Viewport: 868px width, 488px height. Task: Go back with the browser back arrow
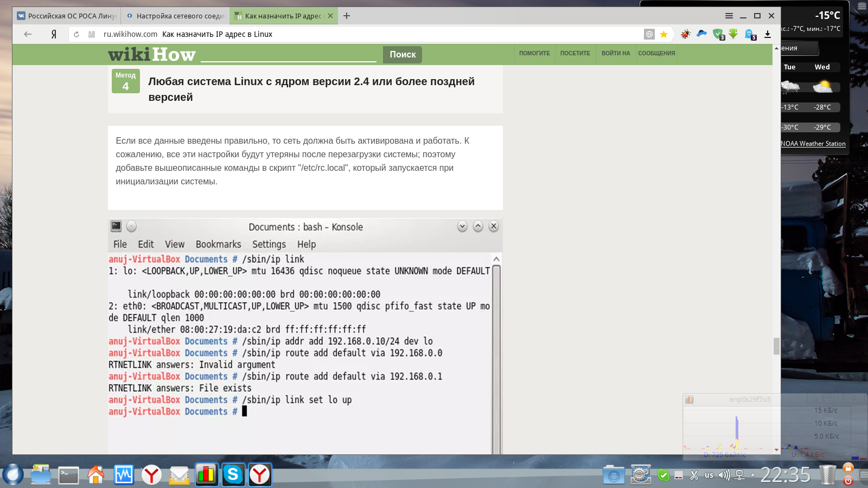click(x=28, y=34)
